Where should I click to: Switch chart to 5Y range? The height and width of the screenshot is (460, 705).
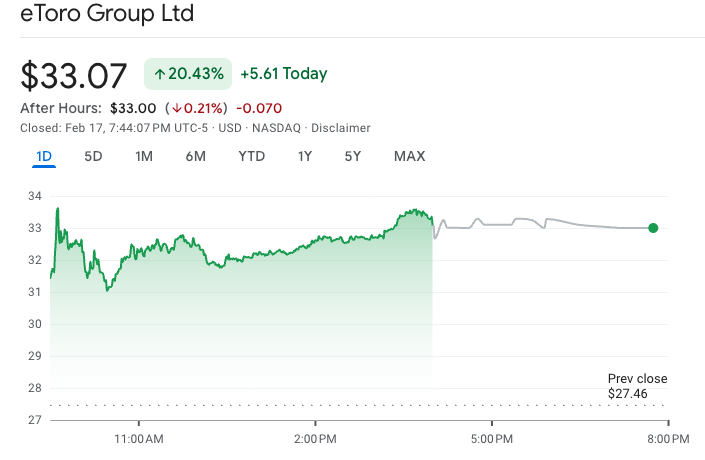click(x=353, y=156)
